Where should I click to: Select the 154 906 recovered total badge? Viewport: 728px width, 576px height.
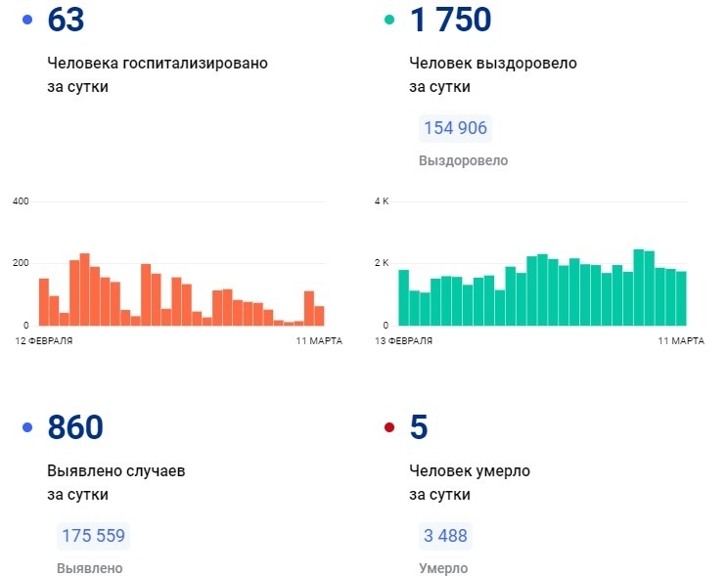click(455, 128)
